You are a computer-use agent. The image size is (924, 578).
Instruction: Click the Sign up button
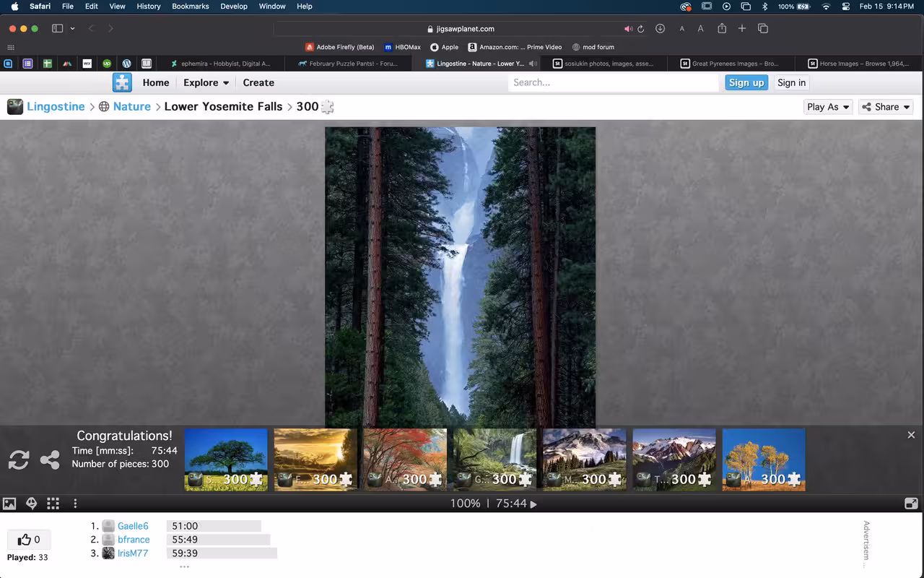pos(746,83)
